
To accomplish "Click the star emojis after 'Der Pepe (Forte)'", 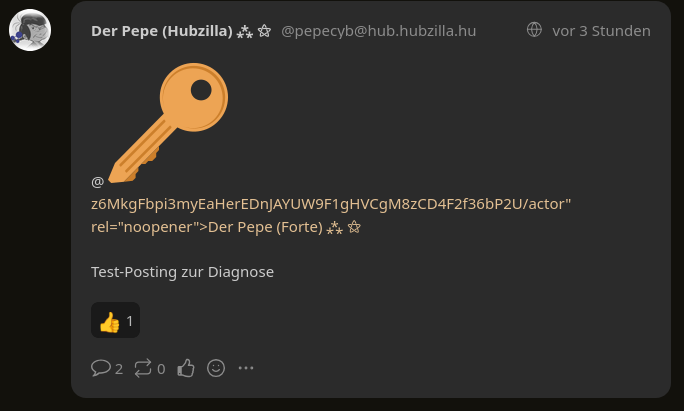I will coord(344,227).
